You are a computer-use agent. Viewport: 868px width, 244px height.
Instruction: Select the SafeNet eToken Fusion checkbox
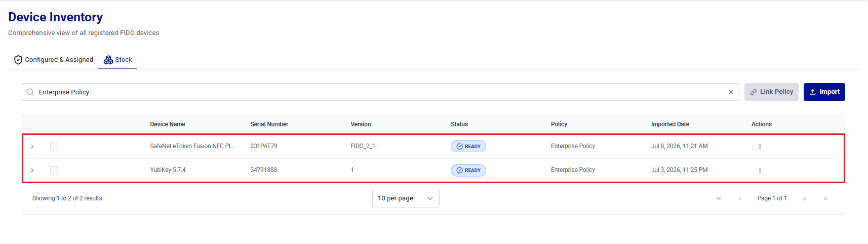(x=54, y=147)
